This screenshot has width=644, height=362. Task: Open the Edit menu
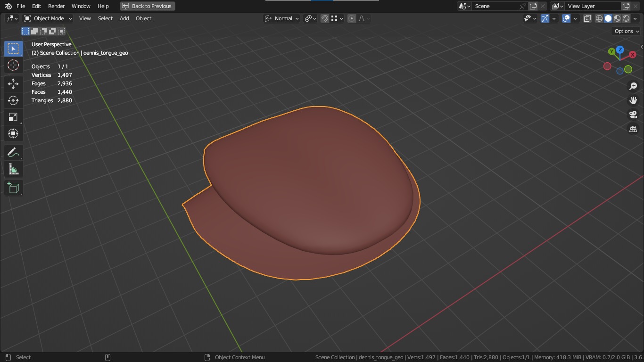point(36,6)
